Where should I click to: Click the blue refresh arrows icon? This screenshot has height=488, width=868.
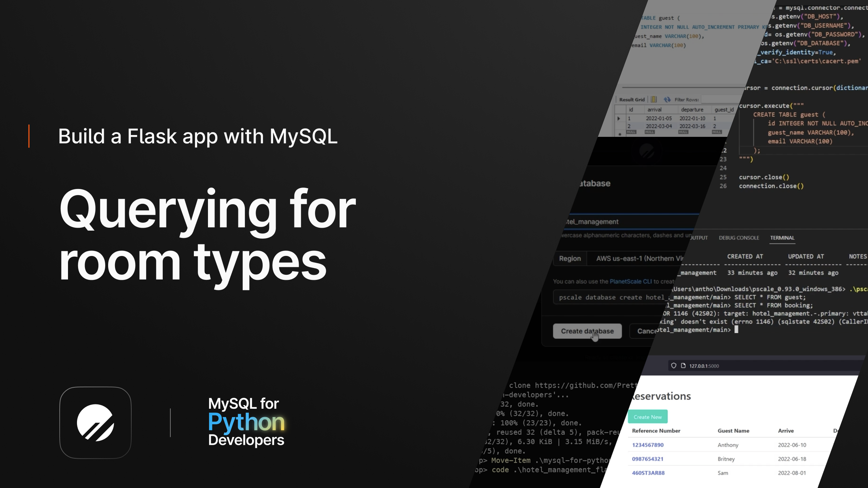(667, 100)
